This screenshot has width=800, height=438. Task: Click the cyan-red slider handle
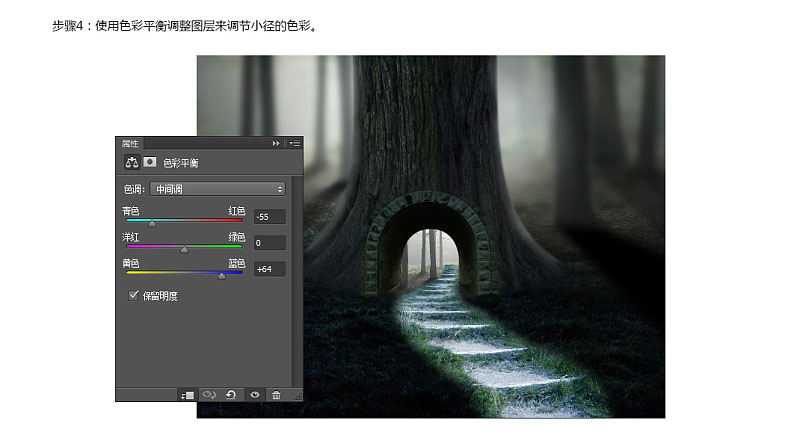[x=152, y=224]
